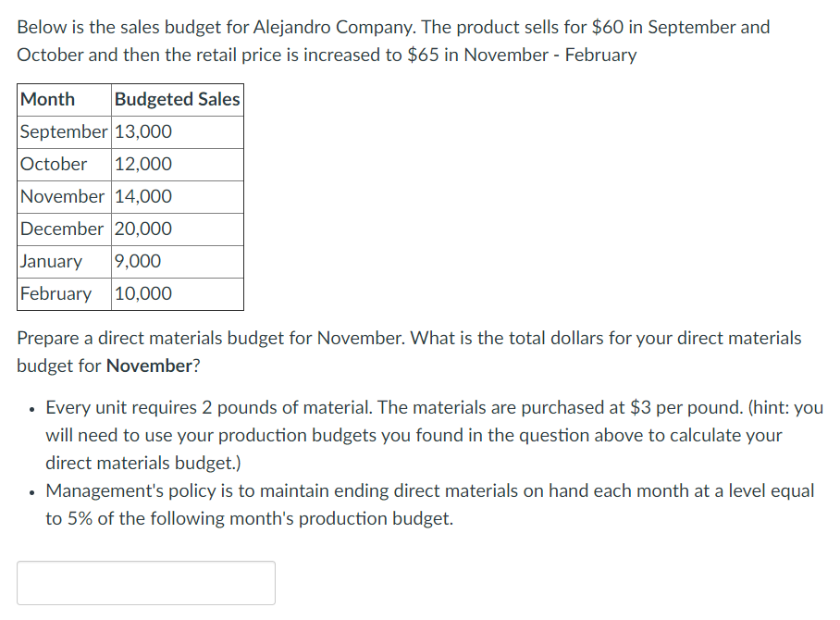Click the intro sentence about Alejandro Company

click(x=393, y=41)
